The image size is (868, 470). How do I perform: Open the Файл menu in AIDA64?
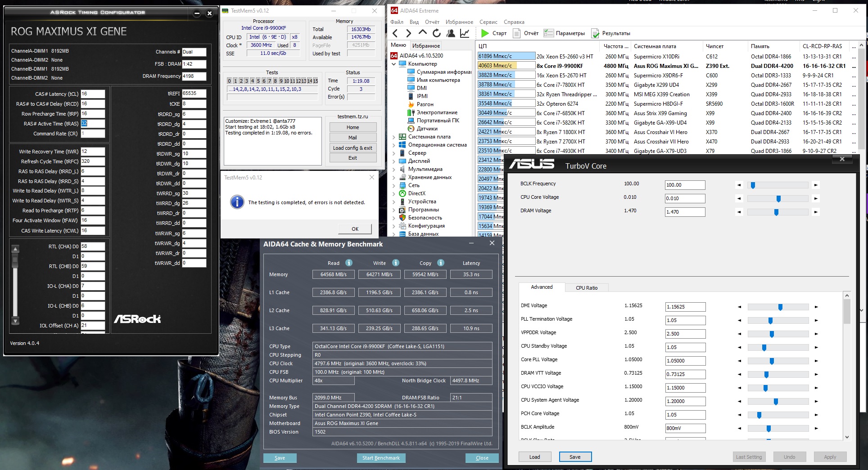397,22
